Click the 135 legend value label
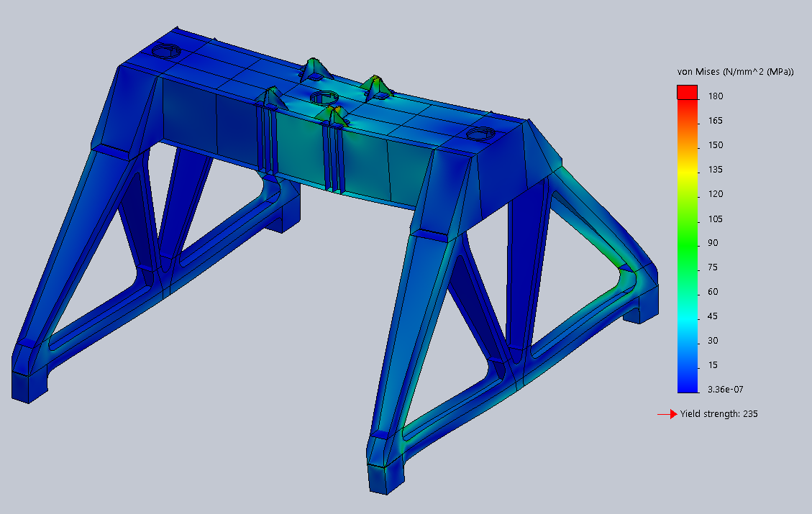 click(x=715, y=170)
